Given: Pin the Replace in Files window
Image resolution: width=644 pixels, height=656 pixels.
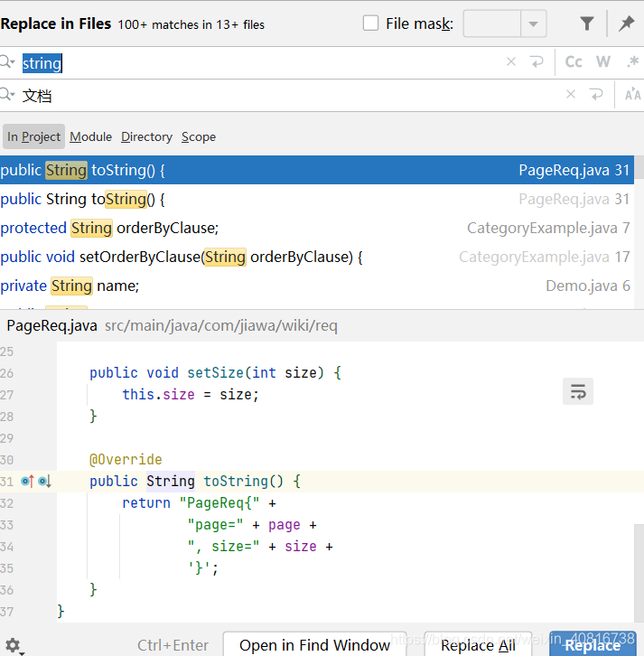Looking at the screenshot, I should click(626, 23).
